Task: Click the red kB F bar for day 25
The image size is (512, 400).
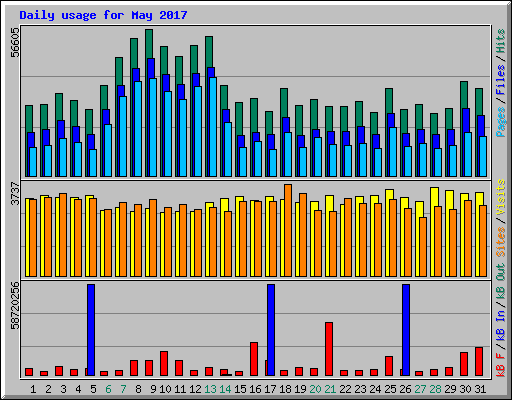Action: click(389, 366)
